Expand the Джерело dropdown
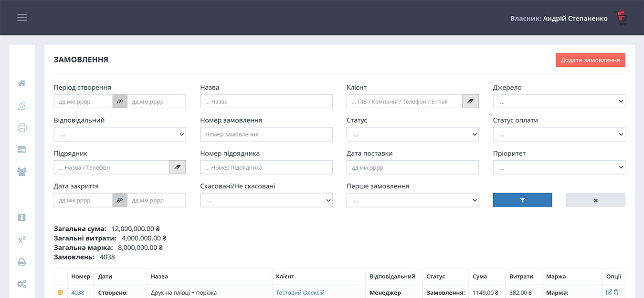This screenshot has height=298, width=644. click(559, 102)
